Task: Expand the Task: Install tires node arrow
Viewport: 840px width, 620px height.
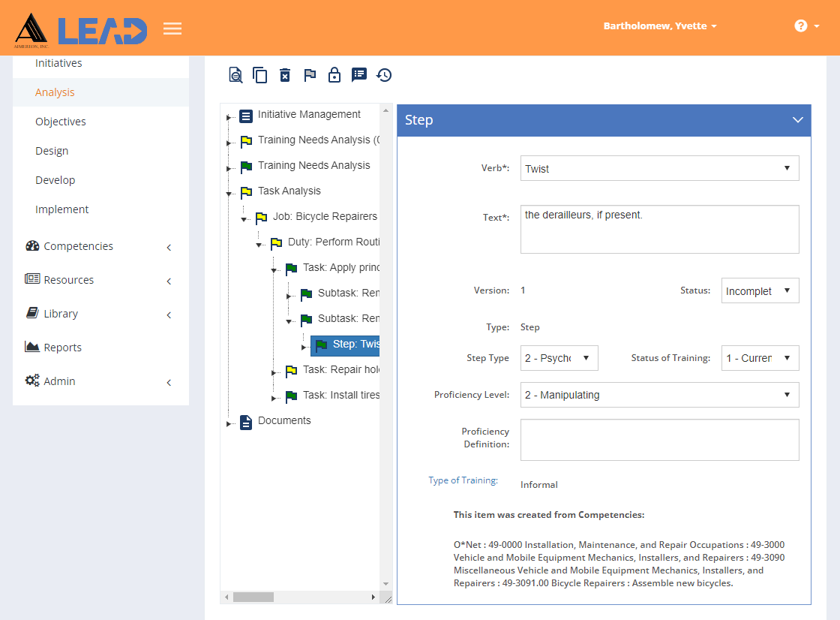Action: pos(273,398)
